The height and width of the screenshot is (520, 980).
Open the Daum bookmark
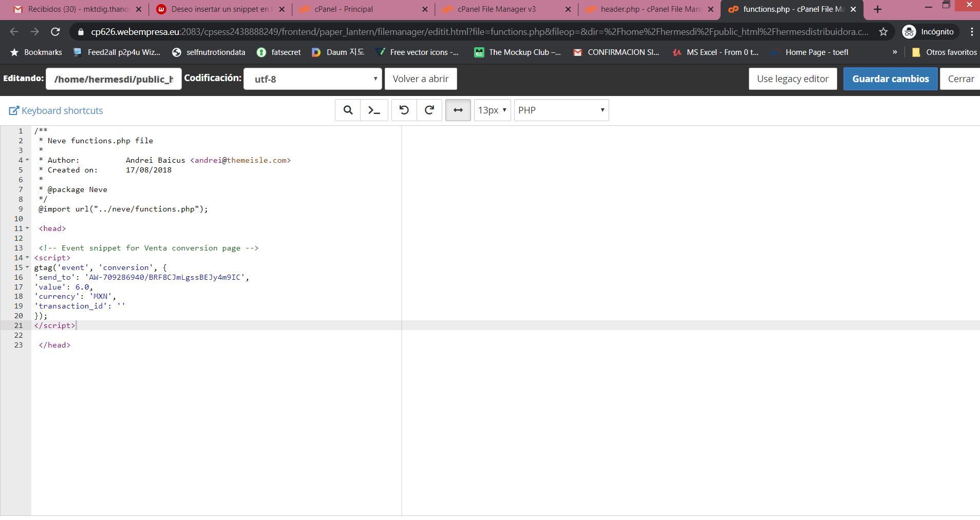click(x=338, y=52)
